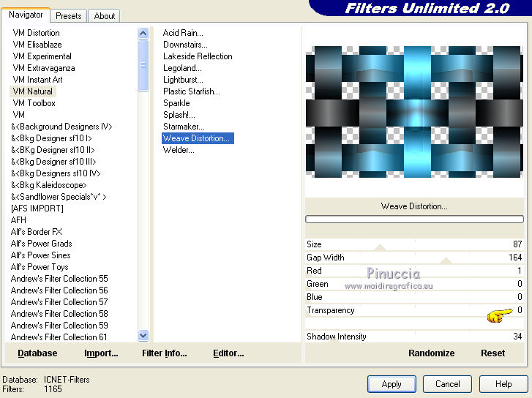Adjust the Size slider
This screenshot has height=398, width=532.
(414, 244)
